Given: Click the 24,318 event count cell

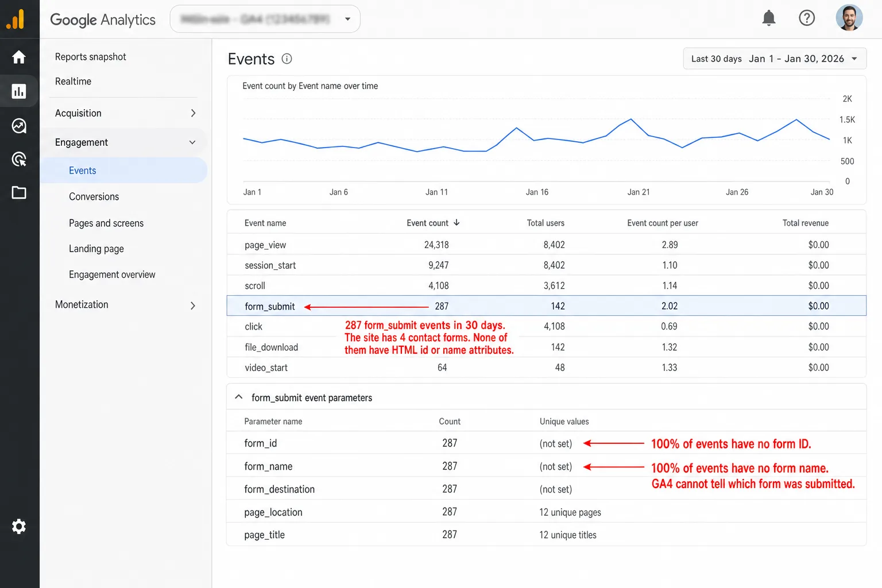Looking at the screenshot, I should click(436, 245).
